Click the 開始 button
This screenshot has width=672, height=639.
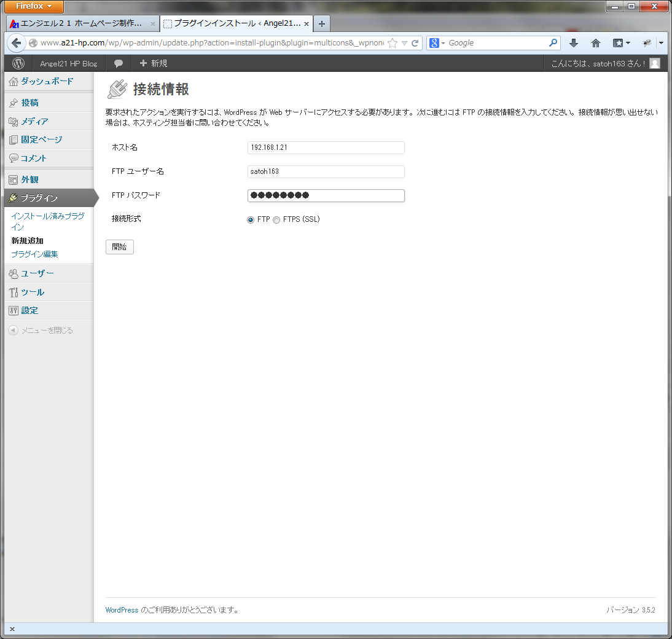120,247
